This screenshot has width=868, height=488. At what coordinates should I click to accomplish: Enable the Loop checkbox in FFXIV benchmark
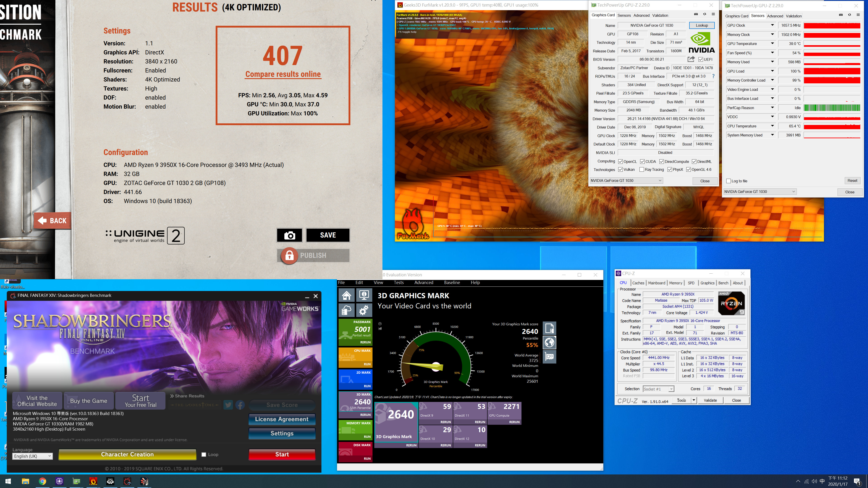204,454
